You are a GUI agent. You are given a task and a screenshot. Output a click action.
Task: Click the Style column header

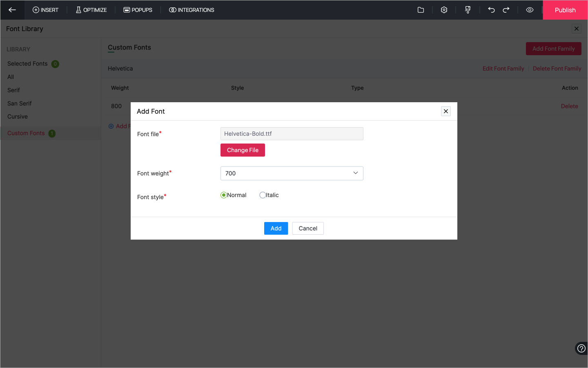click(237, 88)
